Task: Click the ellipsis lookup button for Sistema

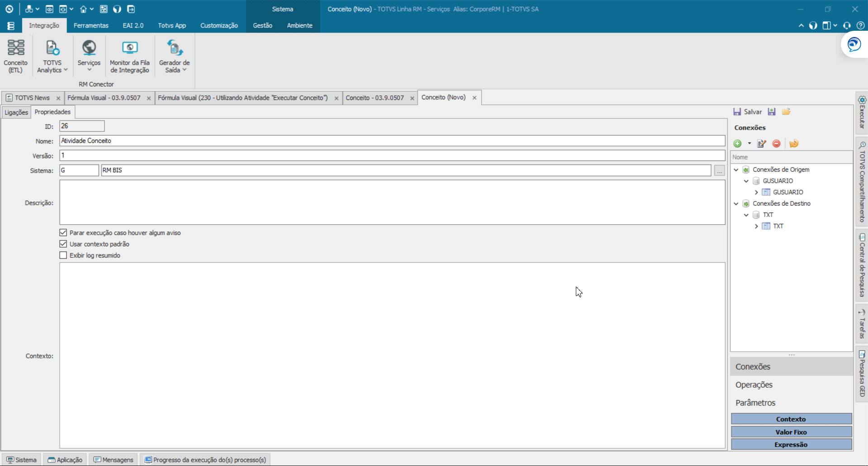Action: pos(719,170)
